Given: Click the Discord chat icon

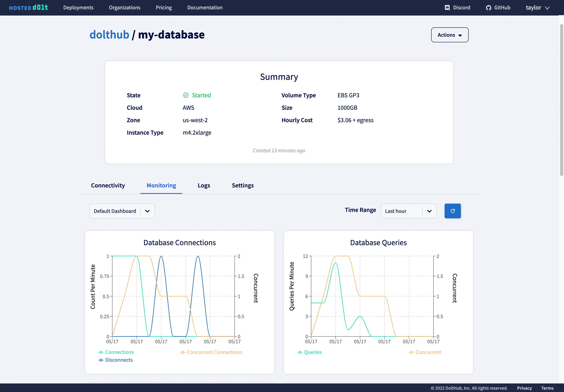Looking at the screenshot, I should 447,8.
